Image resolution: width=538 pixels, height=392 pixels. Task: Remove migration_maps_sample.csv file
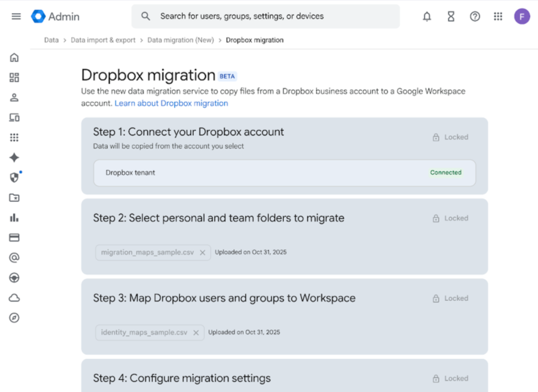[x=202, y=252]
